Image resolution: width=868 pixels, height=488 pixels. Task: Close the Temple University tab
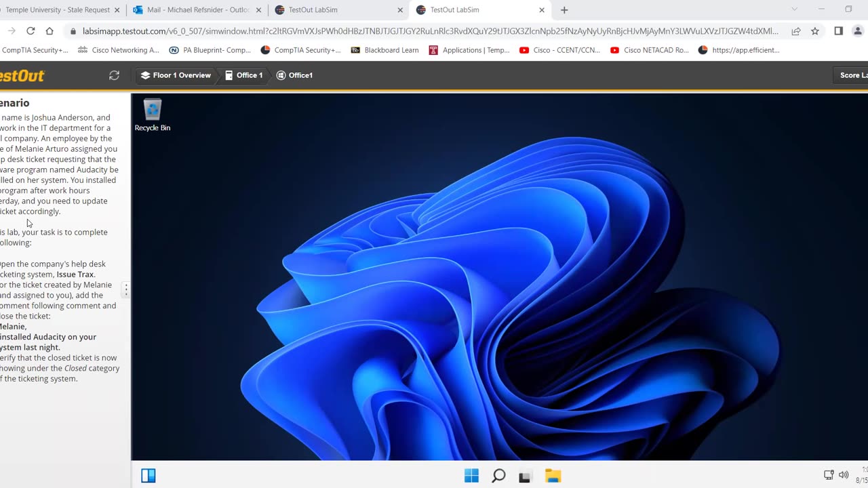[117, 10]
